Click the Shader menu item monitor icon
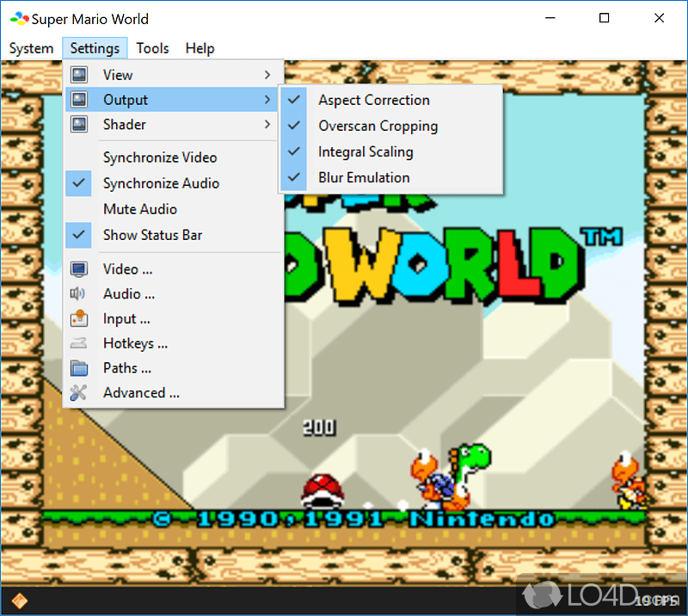 point(79,124)
